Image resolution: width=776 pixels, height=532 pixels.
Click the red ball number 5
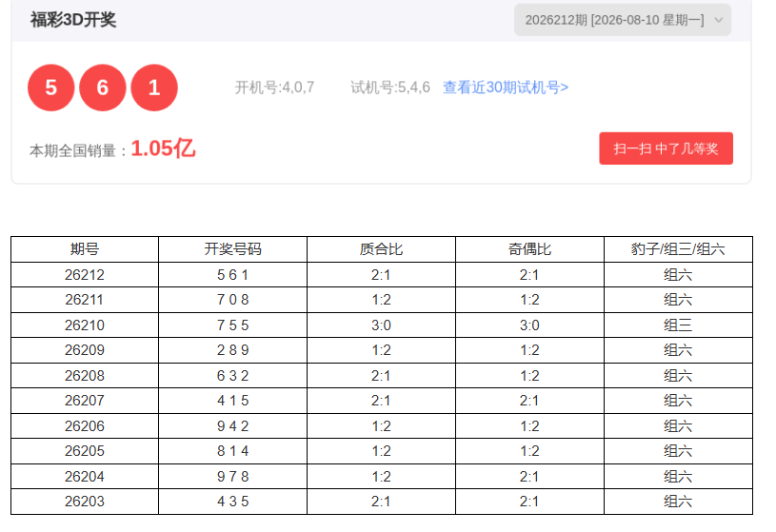(x=51, y=88)
